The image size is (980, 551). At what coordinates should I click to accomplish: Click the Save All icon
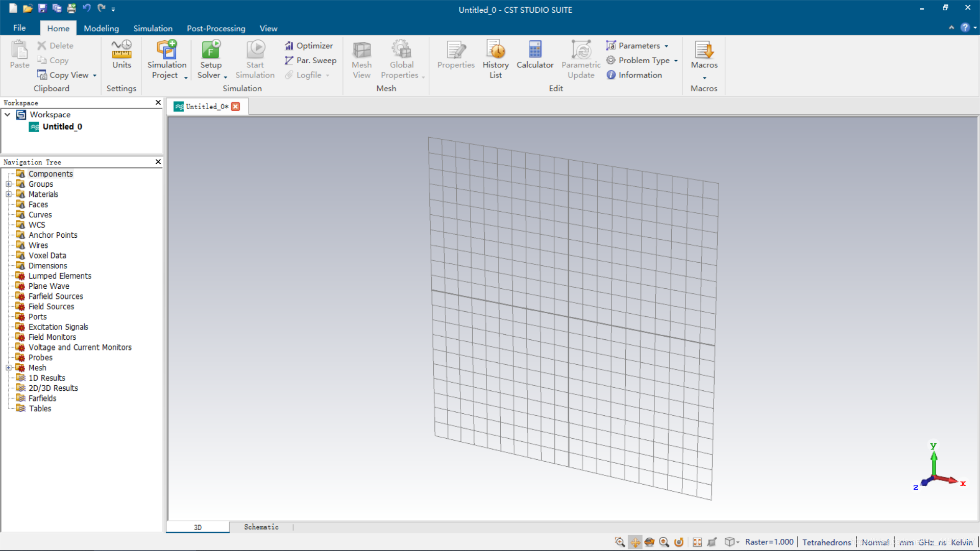tap(57, 8)
